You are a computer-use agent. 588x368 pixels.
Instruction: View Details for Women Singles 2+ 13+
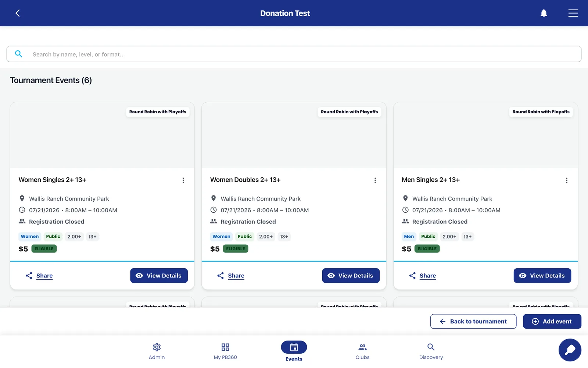(x=159, y=276)
